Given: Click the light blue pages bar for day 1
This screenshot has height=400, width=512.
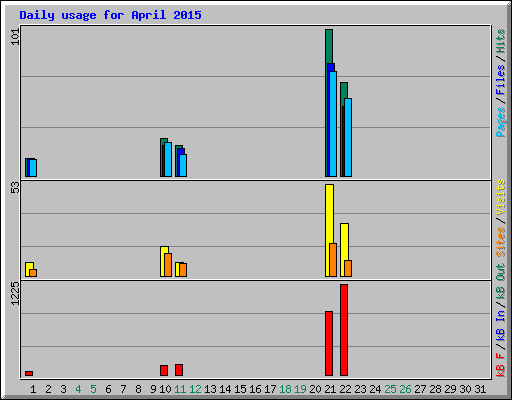Looking at the screenshot, I should point(33,168).
